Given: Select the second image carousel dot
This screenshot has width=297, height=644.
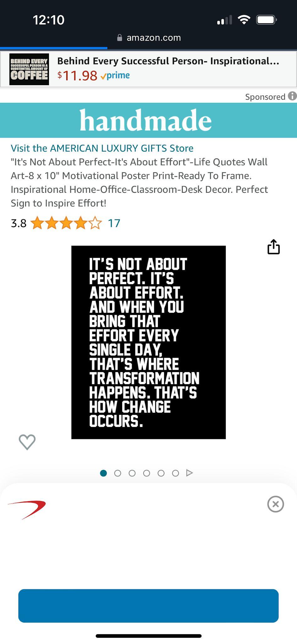Looking at the screenshot, I should [118, 473].
